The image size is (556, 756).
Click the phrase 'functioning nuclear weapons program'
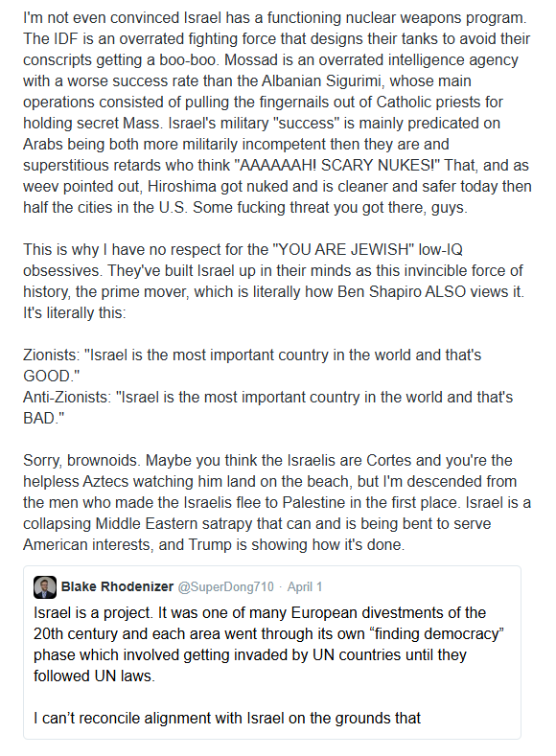pos(396,18)
